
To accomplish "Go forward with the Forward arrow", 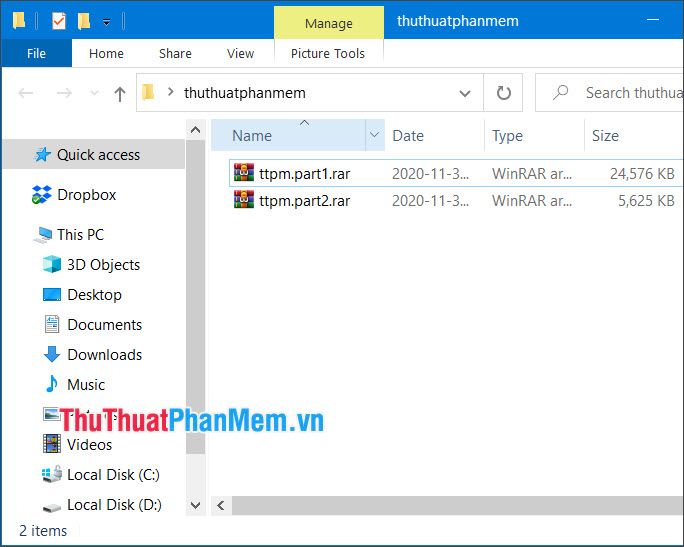I will [64, 93].
